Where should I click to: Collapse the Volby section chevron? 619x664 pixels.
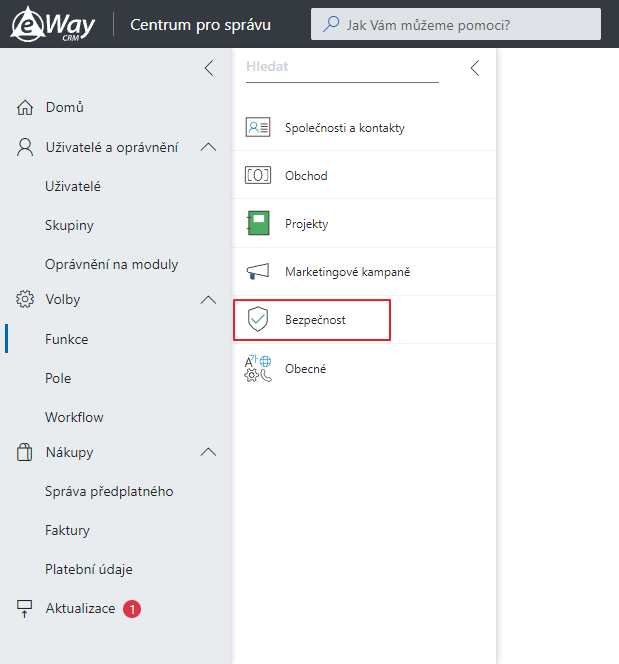[x=208, y=300]
